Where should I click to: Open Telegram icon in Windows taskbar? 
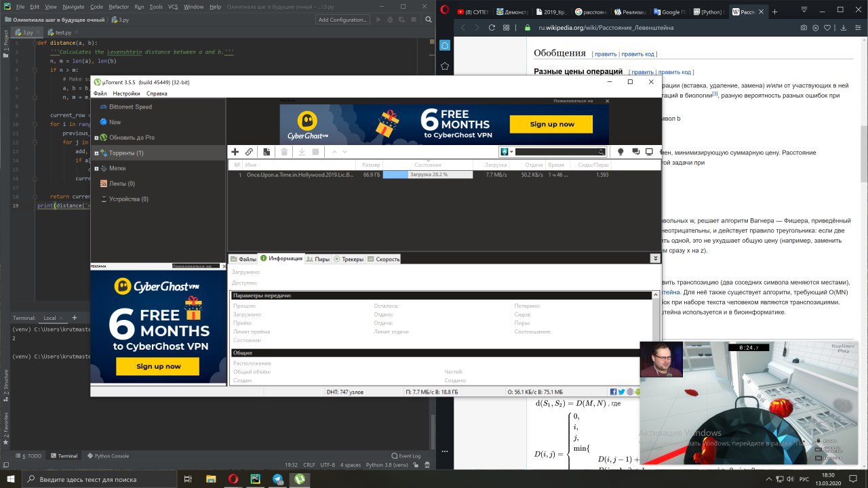(277, 479)
